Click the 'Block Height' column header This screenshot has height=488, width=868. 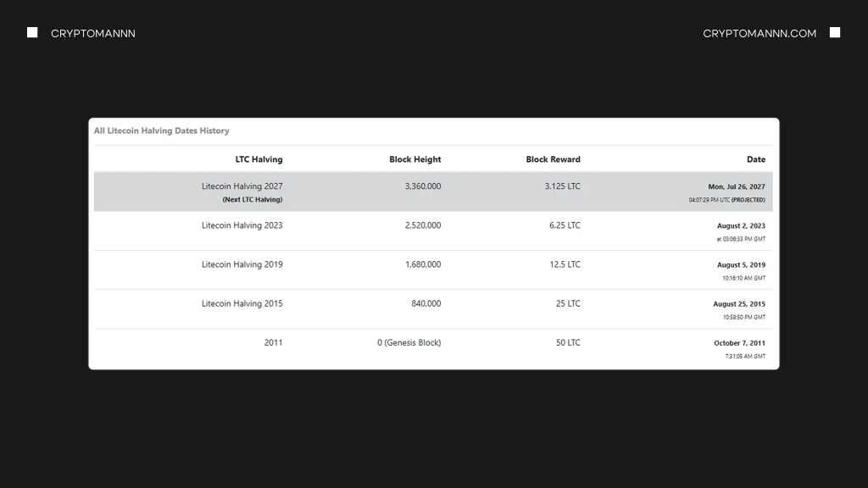415,159
